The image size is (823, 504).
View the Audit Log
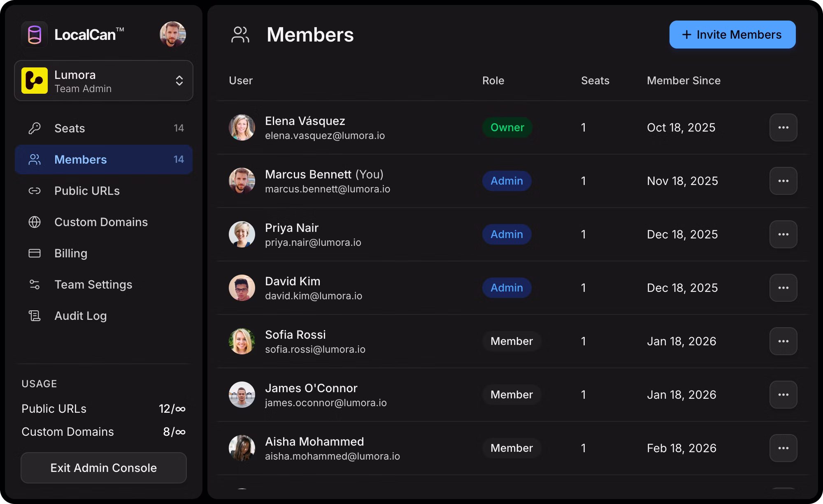pyautogui.click(x=104, y=316)
